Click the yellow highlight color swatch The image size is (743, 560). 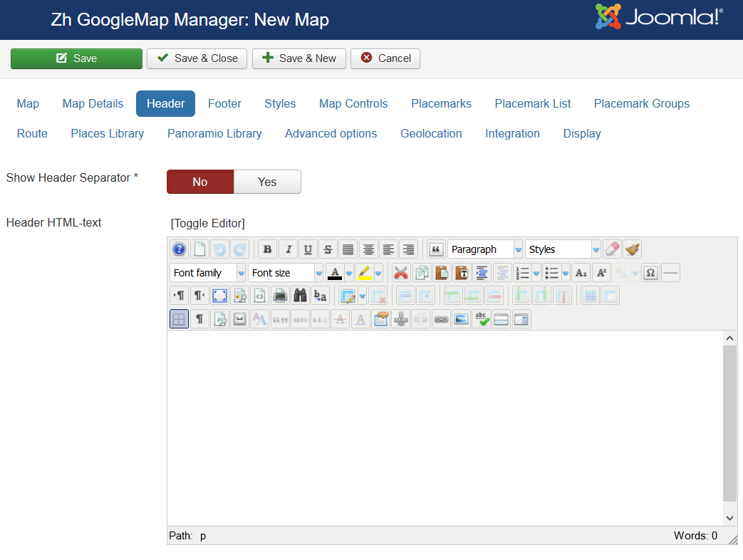tap(364, 273)
